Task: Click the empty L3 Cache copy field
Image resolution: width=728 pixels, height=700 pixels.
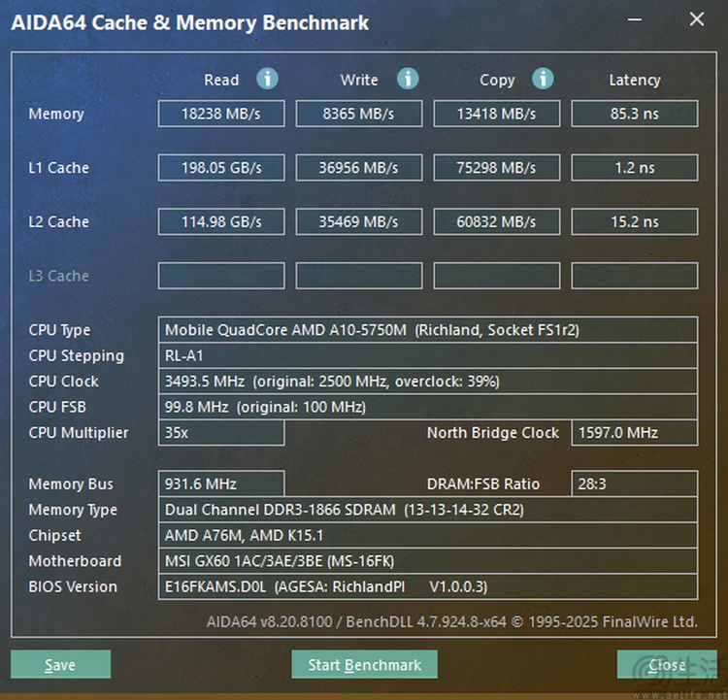Action: [x=497, y=276]
